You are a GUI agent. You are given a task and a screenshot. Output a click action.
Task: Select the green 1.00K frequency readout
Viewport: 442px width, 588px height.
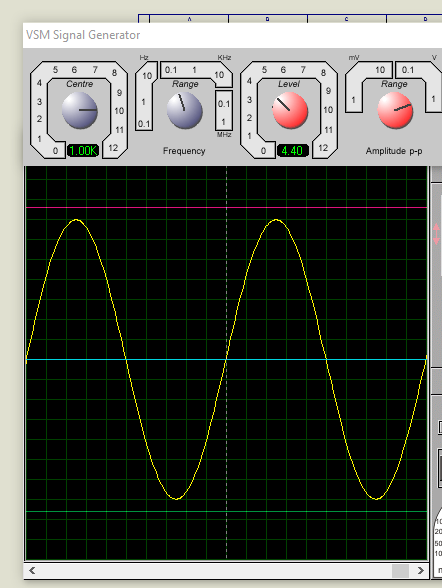[83, 151]
